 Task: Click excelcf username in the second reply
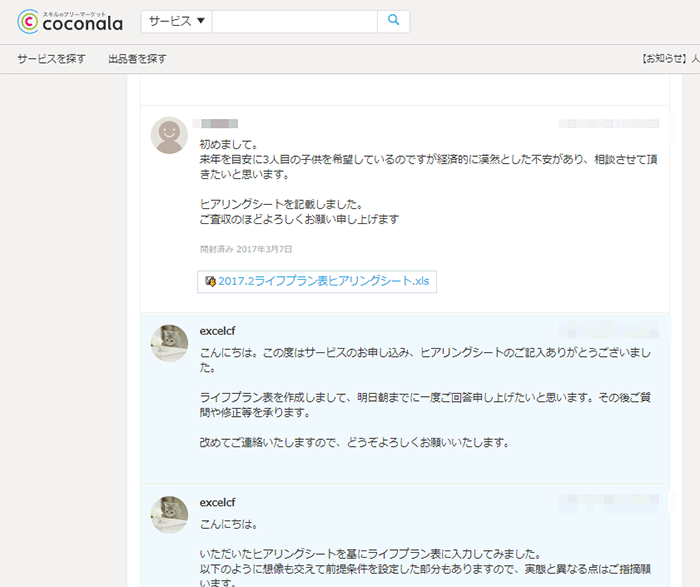(217, 502)
